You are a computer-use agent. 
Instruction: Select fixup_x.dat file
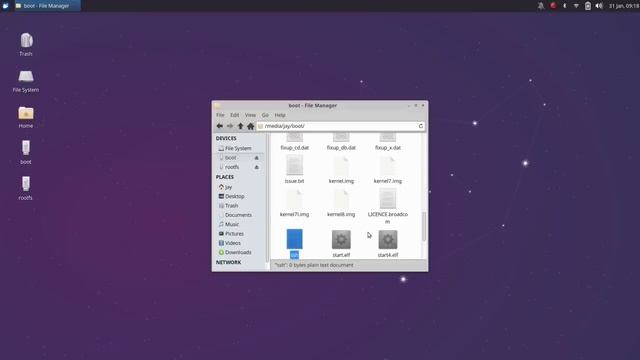point(388,143)
